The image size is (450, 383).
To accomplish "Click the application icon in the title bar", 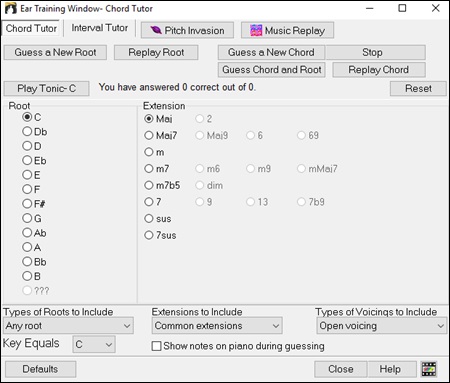I will pyautogui.click(x=11, y=8).
